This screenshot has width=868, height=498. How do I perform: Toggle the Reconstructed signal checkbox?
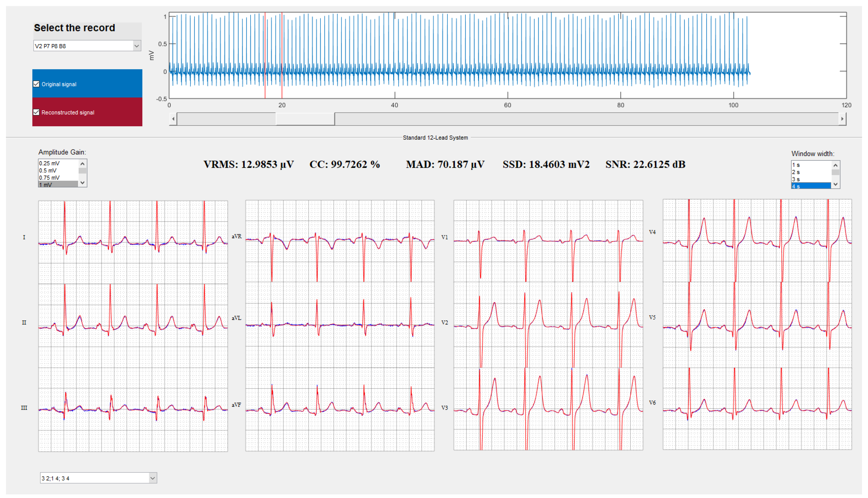click(x=36, y=112)
